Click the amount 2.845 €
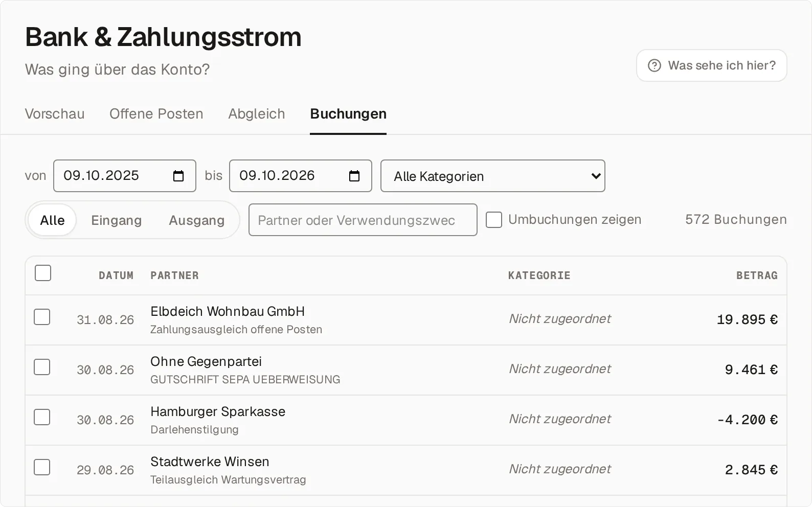The width and height of the screenshot is (812, 507). [751, 470]
